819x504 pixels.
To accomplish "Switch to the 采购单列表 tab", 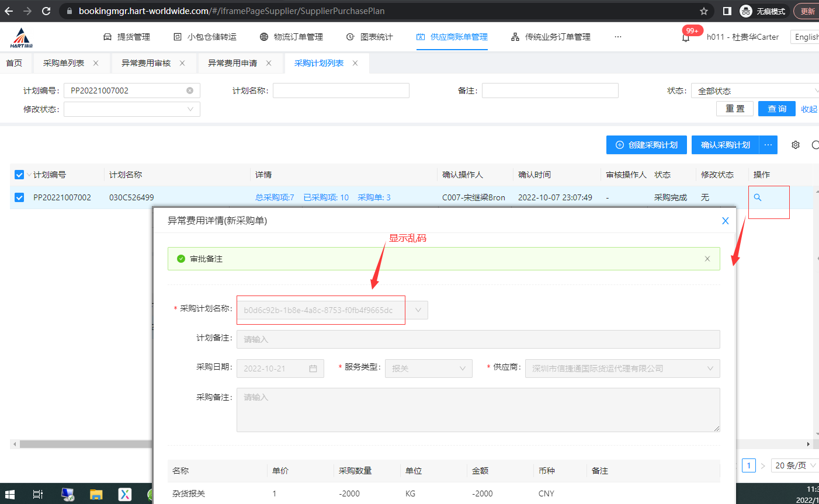I will tap(64, 63).
